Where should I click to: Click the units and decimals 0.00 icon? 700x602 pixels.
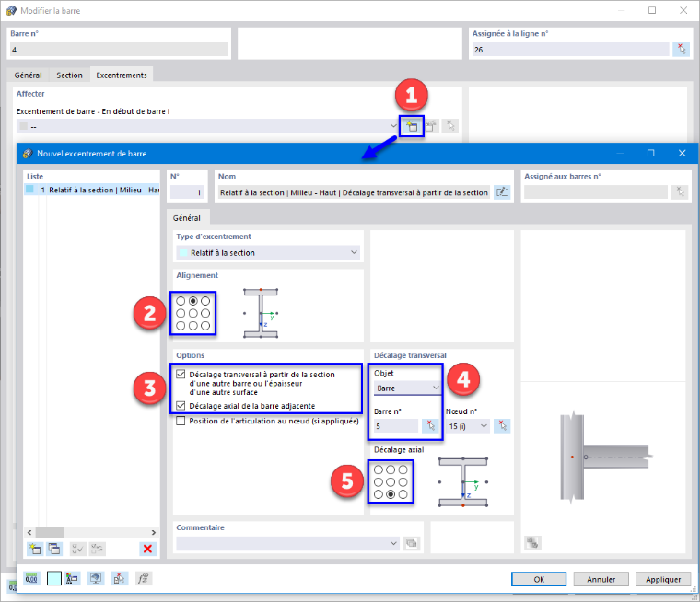pyautogui.click(x=31, y=579)
